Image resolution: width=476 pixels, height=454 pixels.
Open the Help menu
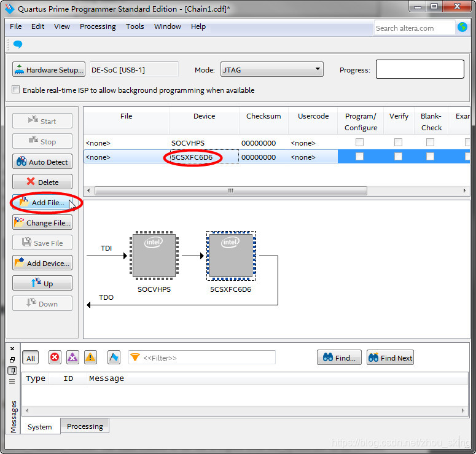tap(198, 26)
